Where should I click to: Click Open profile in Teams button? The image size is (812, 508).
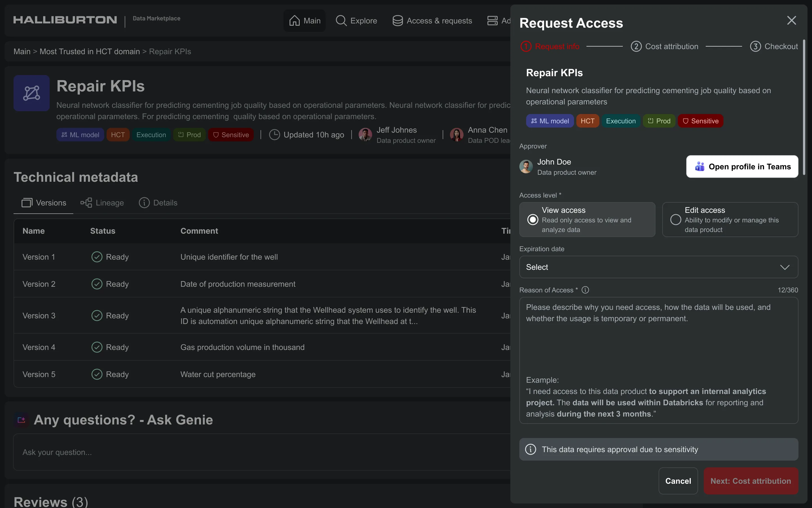[x=742, y=167]
